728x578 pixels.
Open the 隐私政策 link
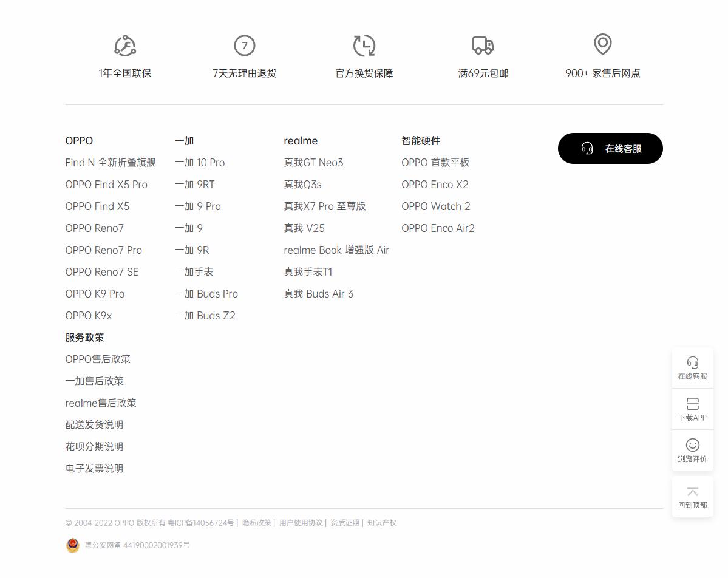[x=257, y=522]
